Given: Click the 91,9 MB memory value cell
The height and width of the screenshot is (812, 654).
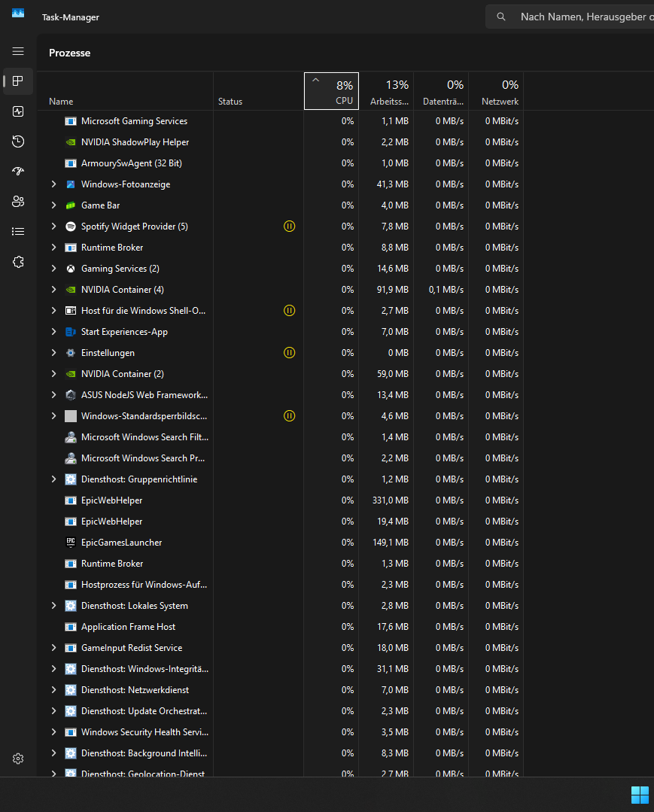Looking at the screenshot, I should [x=386, y=290].
